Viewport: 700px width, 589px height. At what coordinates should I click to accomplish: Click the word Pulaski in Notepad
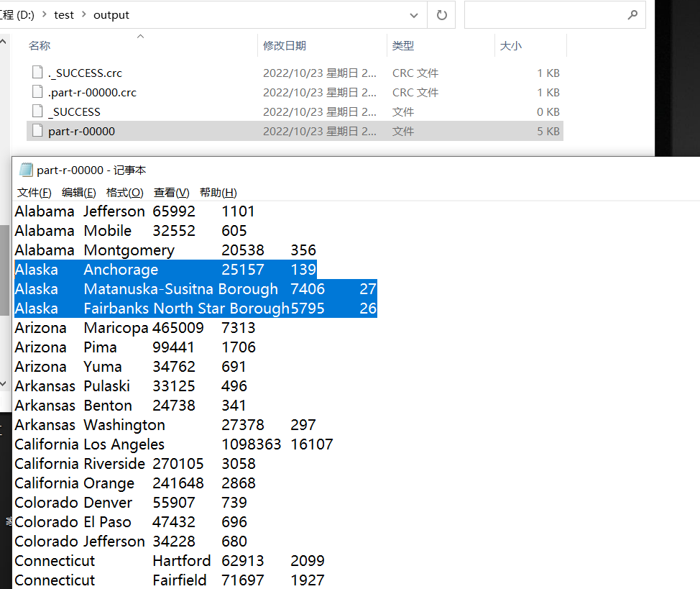tap(106, 386)
